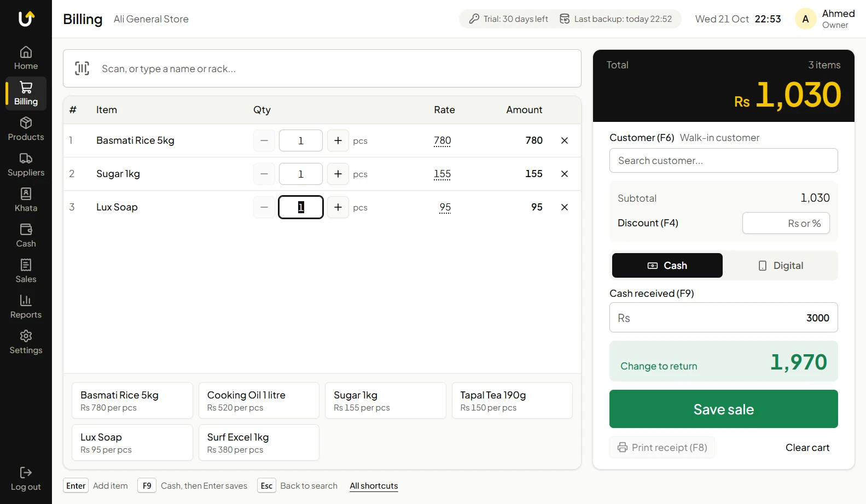
Task: Click the barcode scan icon
Action: tap(82, 68)
